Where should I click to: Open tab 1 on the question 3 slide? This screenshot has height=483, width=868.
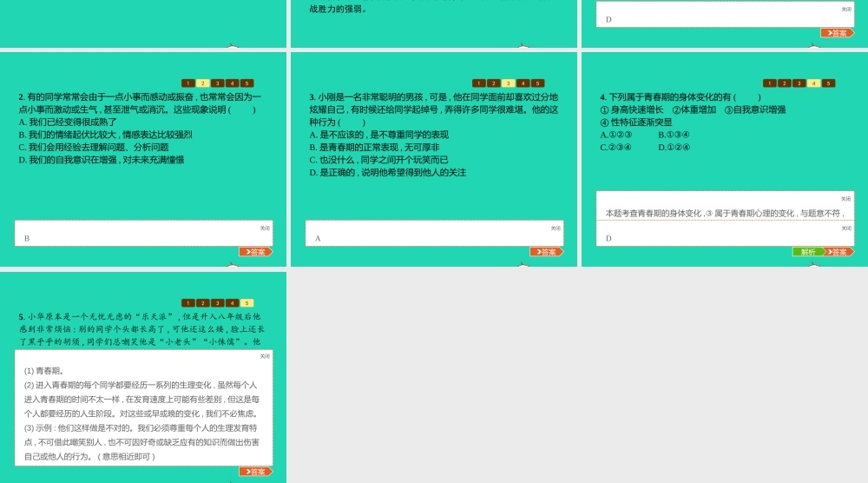click(x=479, y=83)
